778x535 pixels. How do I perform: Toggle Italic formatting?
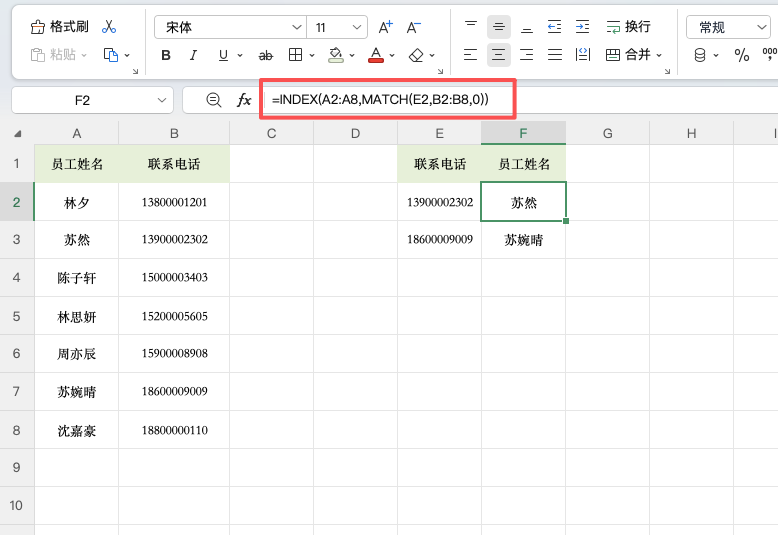tap(194, 55)
